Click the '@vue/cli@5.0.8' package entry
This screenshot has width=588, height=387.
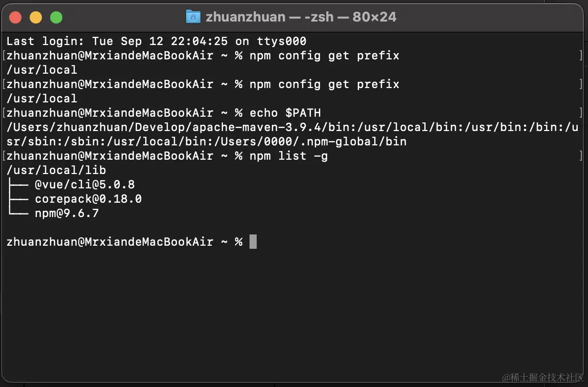(x=85, y=185)
